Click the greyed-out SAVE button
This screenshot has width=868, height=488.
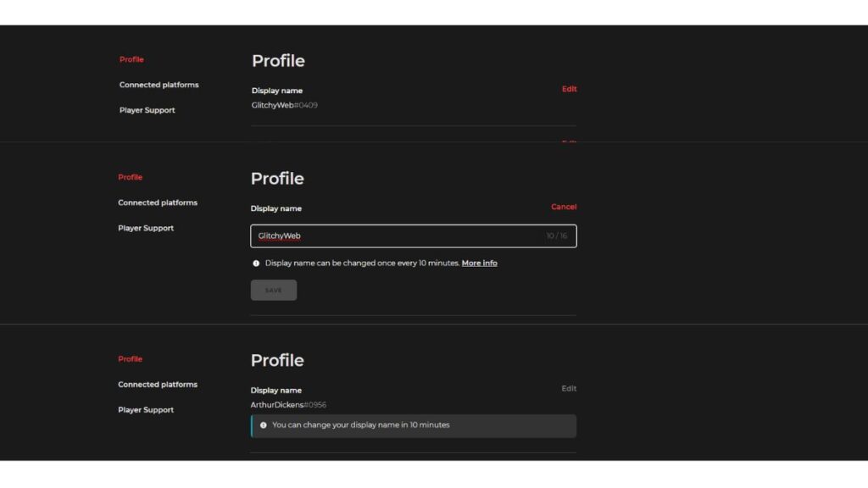(x=274, y=291)
